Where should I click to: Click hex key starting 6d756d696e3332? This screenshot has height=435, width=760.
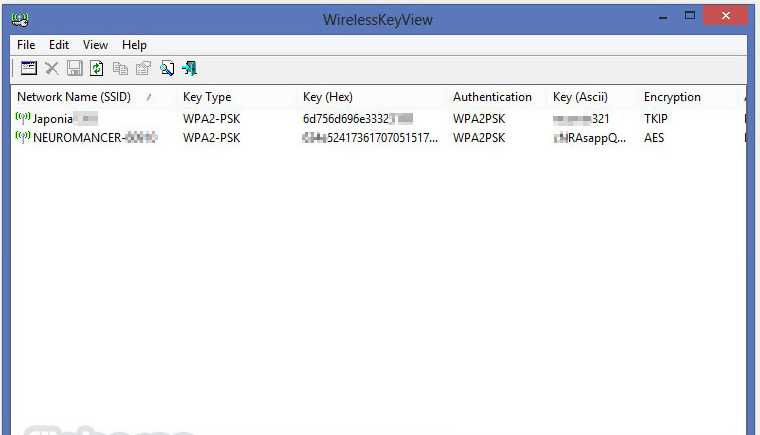[358, 119]
